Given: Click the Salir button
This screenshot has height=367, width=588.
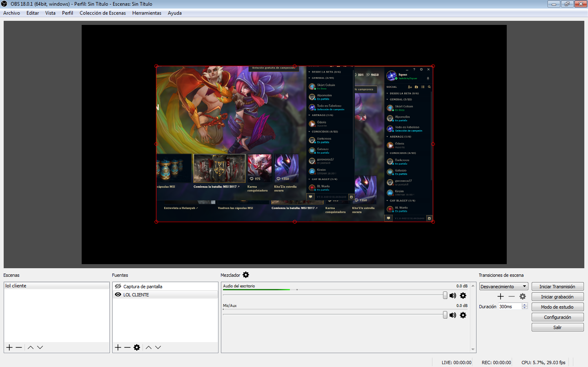Looking at the screenshot, I should tap(557, 327).
